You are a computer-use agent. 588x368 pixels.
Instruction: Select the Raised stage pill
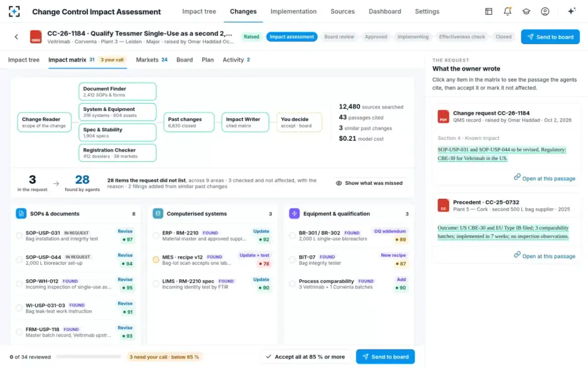tap(251, 37)
